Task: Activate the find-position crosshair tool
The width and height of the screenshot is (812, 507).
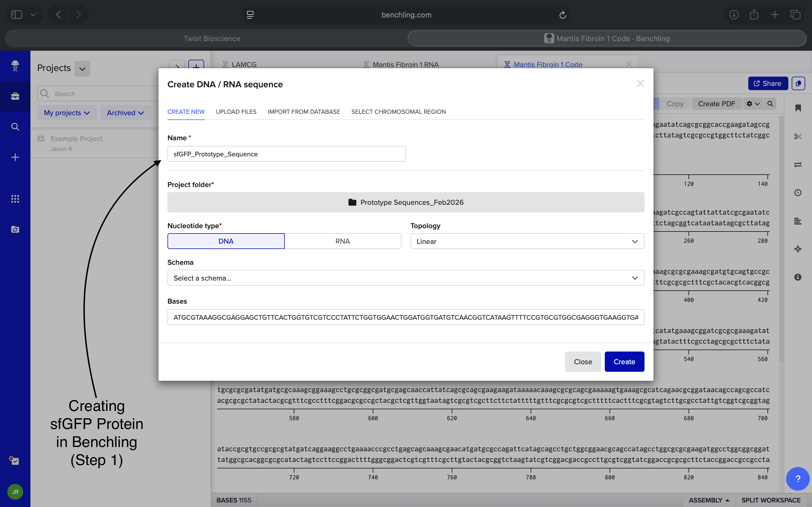Action: click(798, 249)
